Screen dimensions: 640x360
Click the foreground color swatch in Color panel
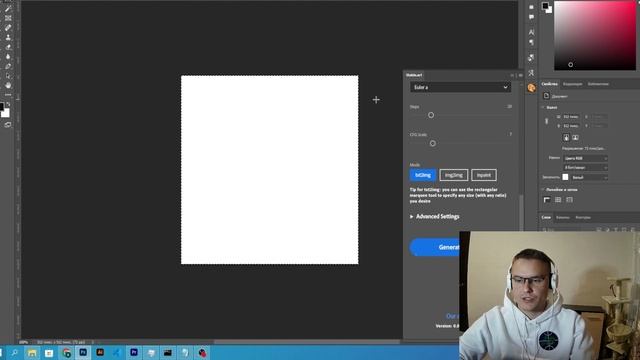click(x=545, y=6)
